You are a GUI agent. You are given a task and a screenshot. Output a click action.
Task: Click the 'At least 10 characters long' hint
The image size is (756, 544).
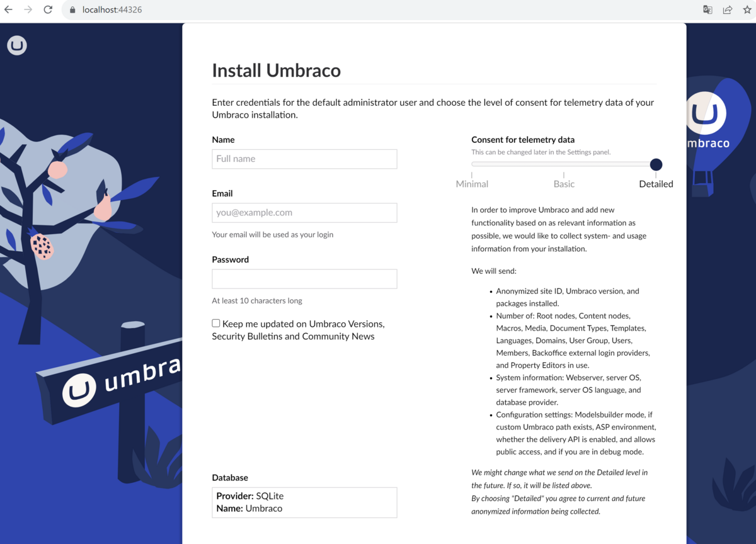pos(257,300)
